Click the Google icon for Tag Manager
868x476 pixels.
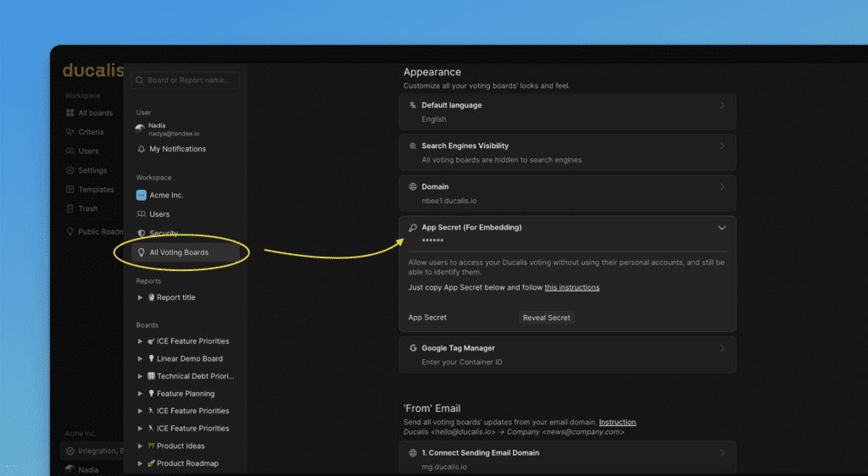(413, 348)
